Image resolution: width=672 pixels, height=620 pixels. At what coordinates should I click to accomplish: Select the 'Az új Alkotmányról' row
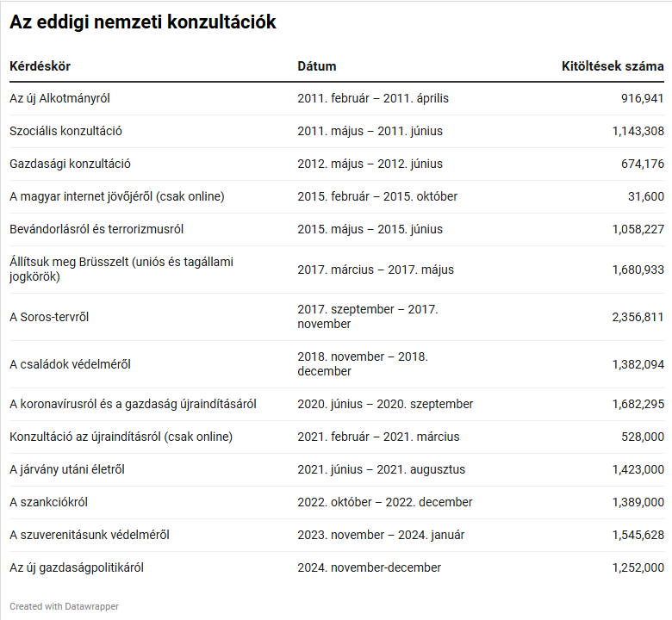pyautogui.click(x=59, y=98)
